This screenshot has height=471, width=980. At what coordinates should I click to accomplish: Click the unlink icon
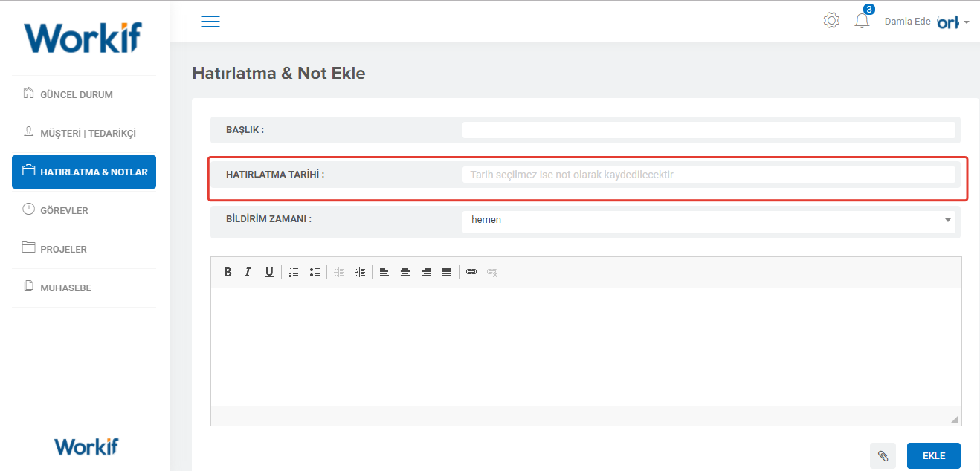tap(492, 272)
